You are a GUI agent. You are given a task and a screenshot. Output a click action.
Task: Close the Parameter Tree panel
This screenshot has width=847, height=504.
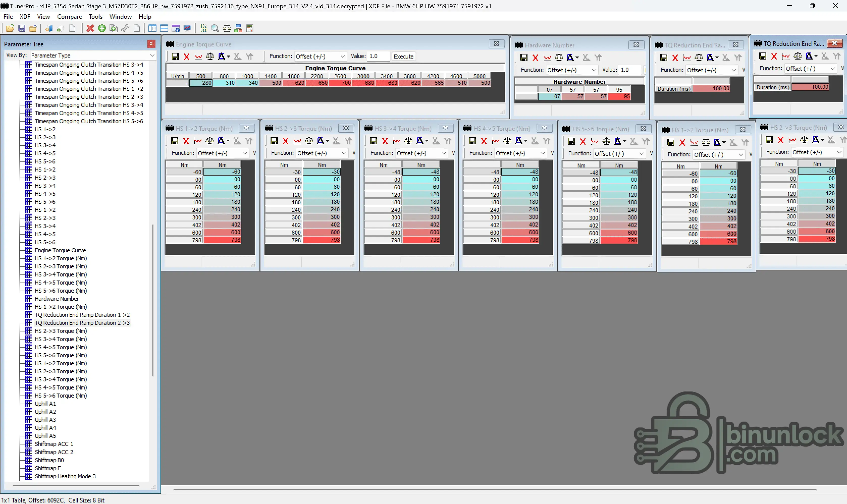[151, 44]
